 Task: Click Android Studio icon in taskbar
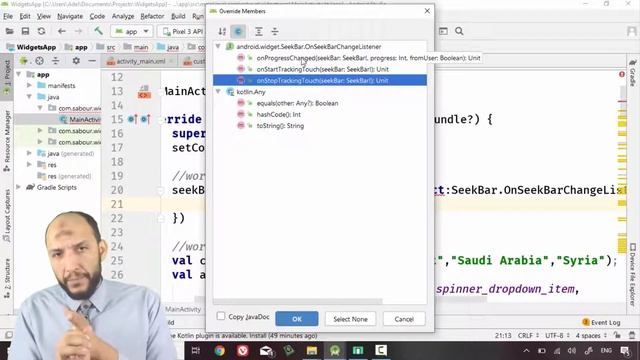(x=335, y=351)
